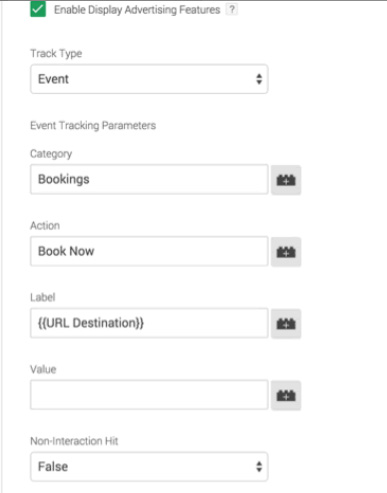
Task: Click the Action field containing Book Now
Action: [x=149, y=251]
